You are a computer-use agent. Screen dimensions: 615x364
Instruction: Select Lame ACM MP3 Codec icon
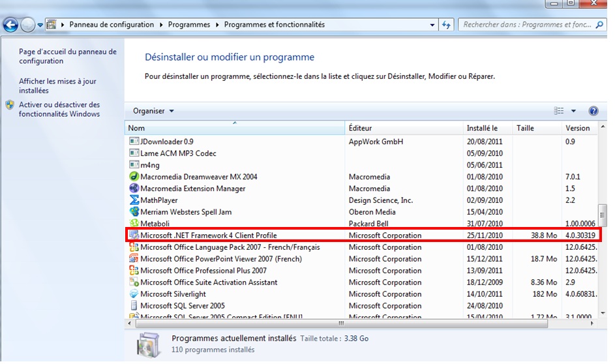click(x=134, y=153)
